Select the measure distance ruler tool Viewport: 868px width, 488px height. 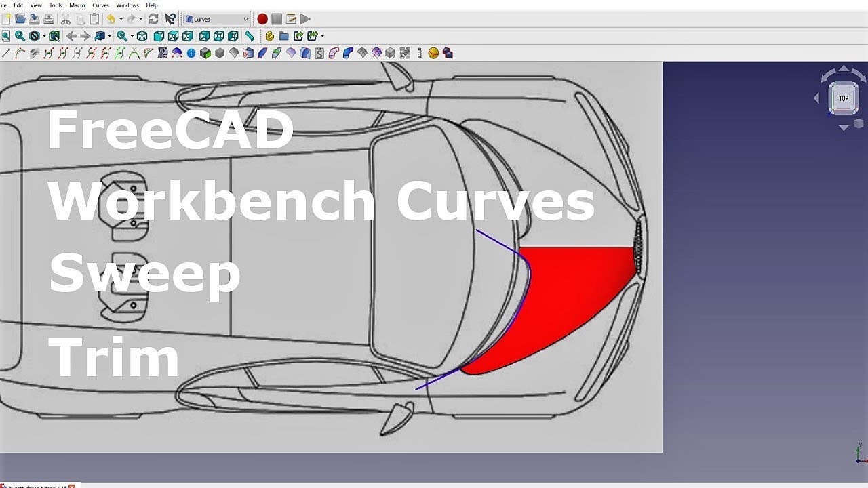pos(250,36)
